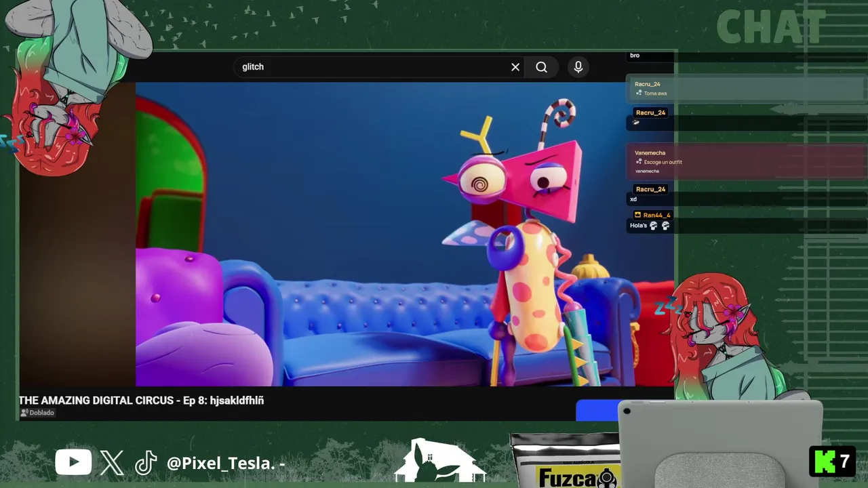
Task: Click the 'Doblado' dubbed badge
Action: pyautogui.click(x=37, y=413)
